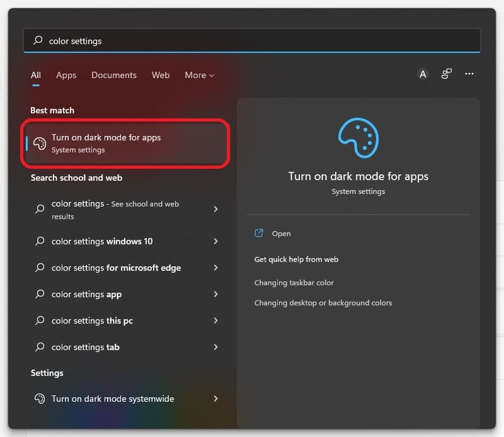Click search icon next to color settings app
Image resolution: width=504 pixels, height=437 pixels.
[x=40, y=294]
